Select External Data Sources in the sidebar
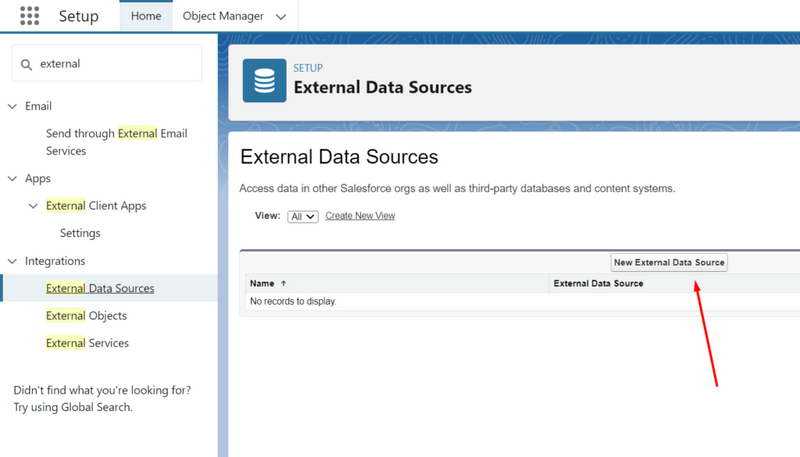The width and height of the screenshot is (800, 457). pos(100,288)
